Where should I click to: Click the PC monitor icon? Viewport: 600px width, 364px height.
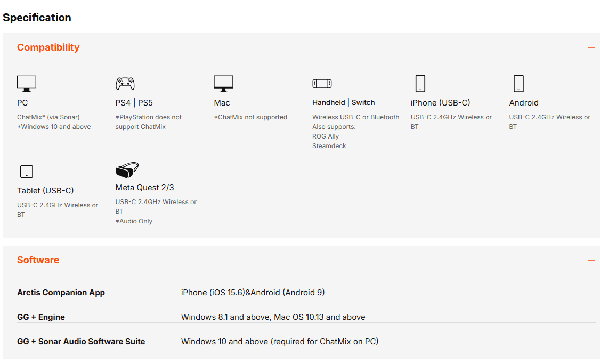pos(27,84)
